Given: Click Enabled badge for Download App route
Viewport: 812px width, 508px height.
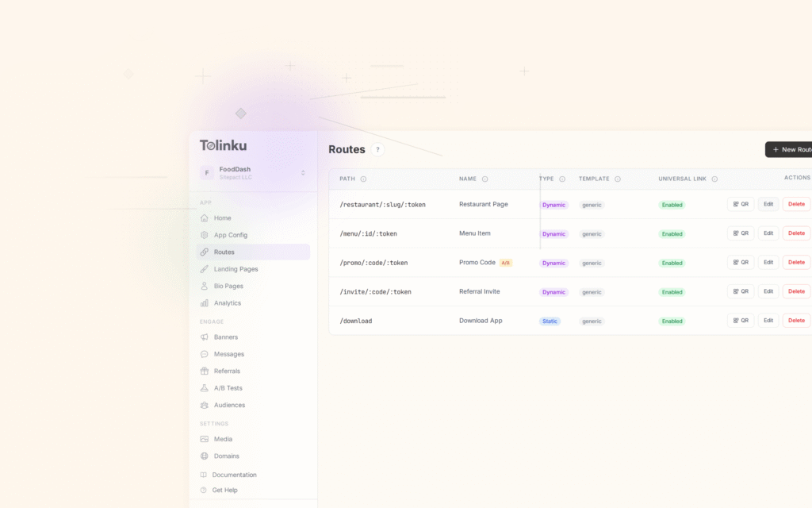Looking at the screenshot, I should pyautogui.click(x=672, y=321).
